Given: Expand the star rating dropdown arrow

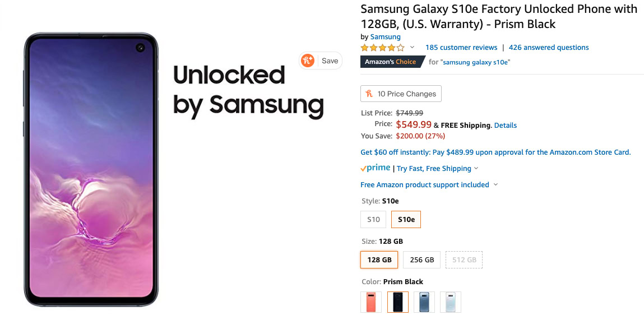Looking at the screenshot, I should pos(413,48).
